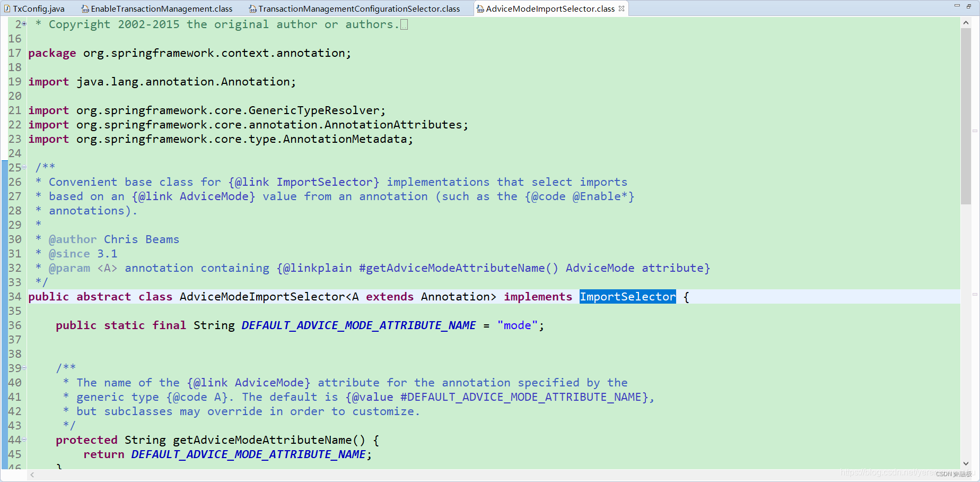Image resolution: width=980 pixels, height=482 pixels.
Task: Click the EnableTransactionManagement.class file icon
Action: click(x=85, y=8)
